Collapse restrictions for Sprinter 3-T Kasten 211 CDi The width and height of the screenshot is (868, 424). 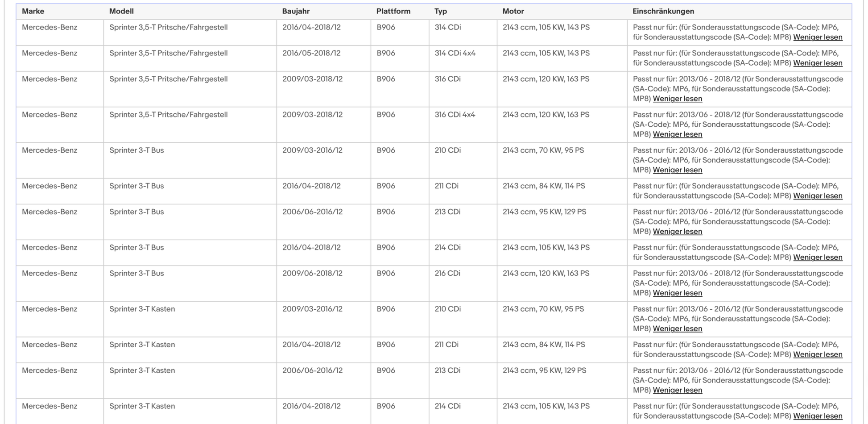pos(818,355)
